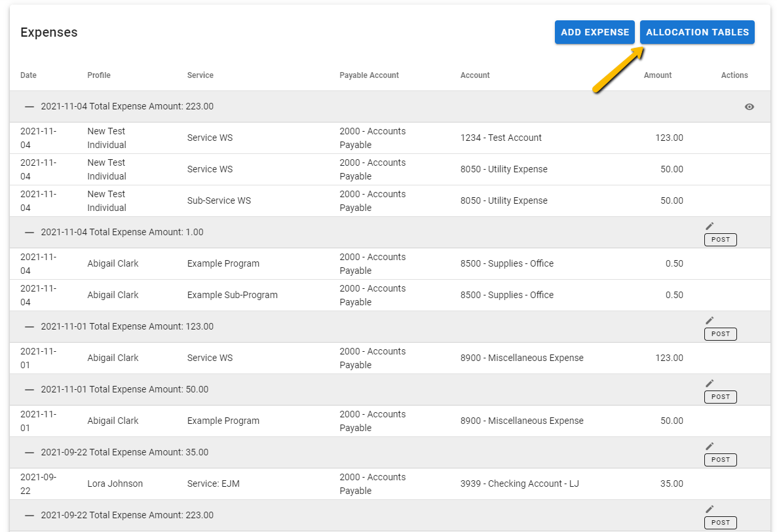Collapse the 2021-11-04 group totaling 223.00
The image size is (777, 532).
point(29,107)
